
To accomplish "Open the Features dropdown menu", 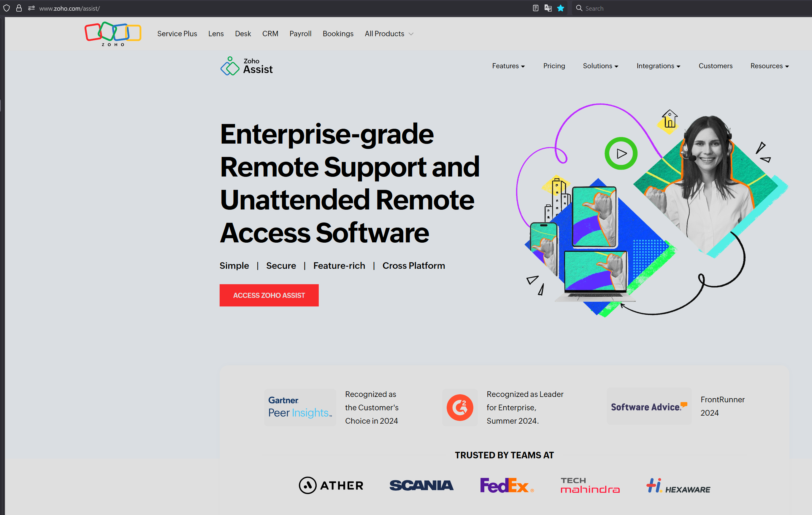I will point(508,66).
